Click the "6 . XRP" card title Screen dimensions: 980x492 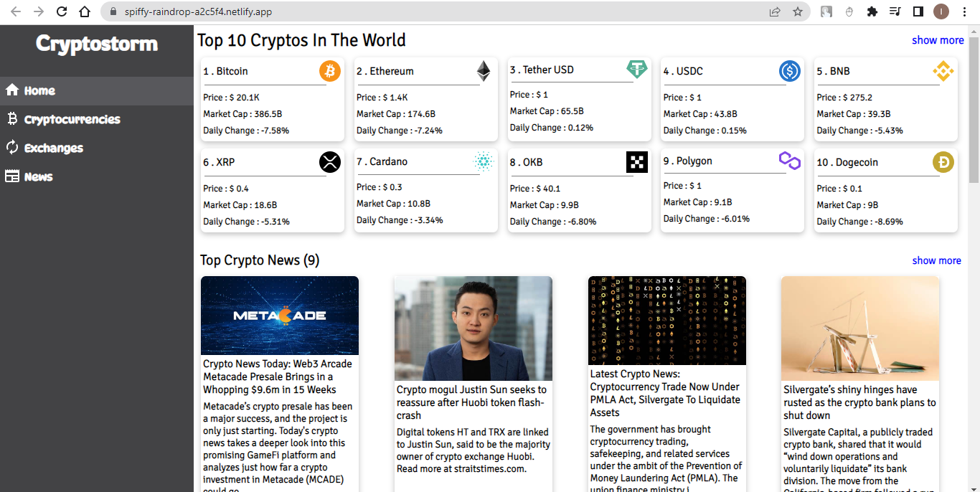219,162
